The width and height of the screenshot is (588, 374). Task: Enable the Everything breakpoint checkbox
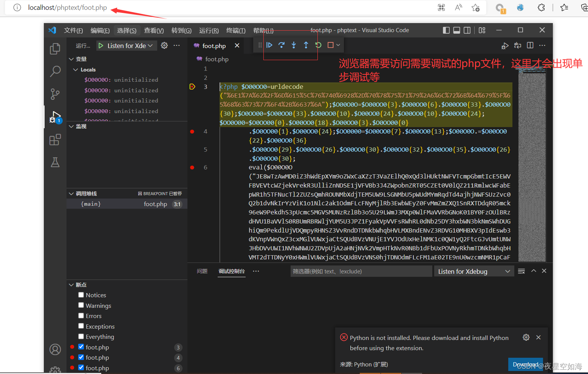(x=81, y=337)
